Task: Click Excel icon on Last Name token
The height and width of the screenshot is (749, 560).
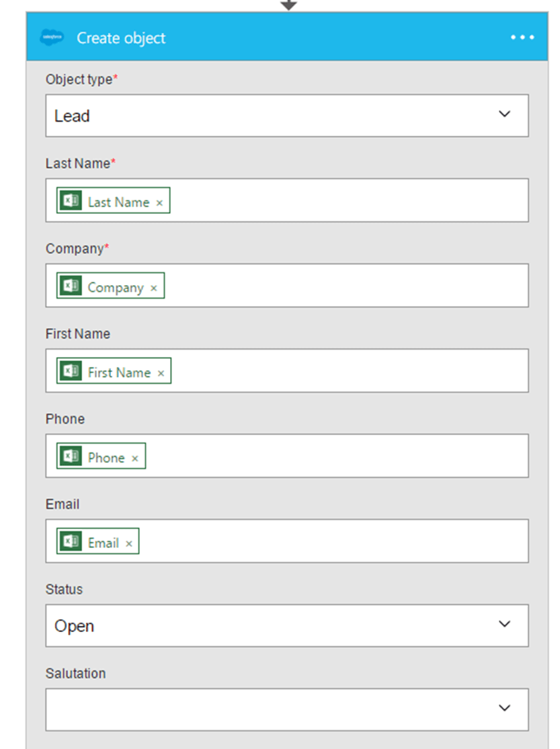Action: click(x=71, y=201)
